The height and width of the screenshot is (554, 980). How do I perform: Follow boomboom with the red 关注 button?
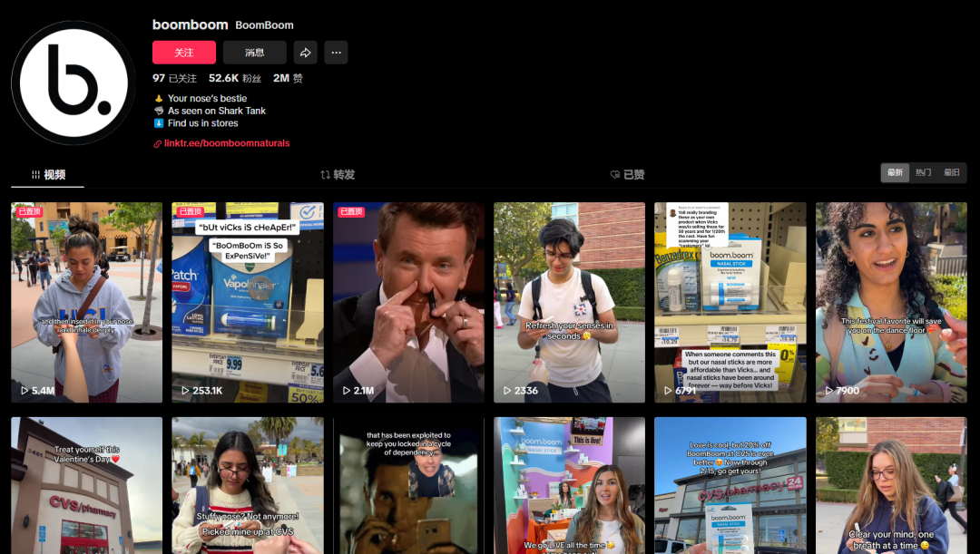[183, 53]
